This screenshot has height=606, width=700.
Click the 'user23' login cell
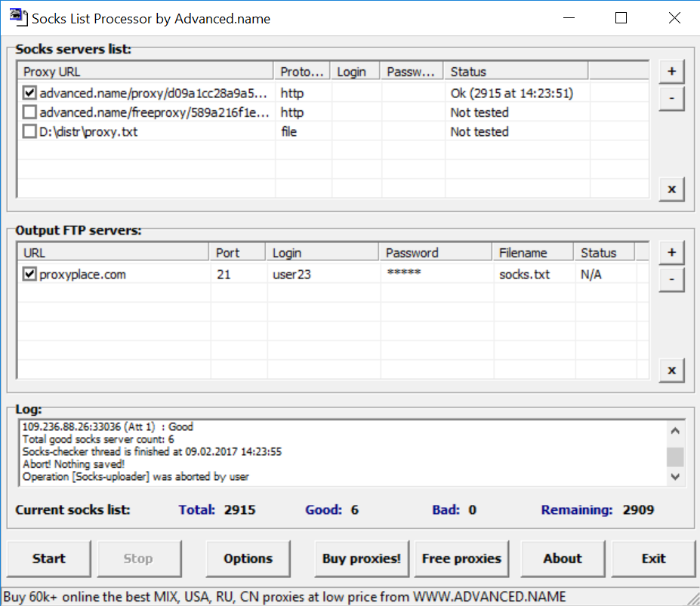(291, 275)
